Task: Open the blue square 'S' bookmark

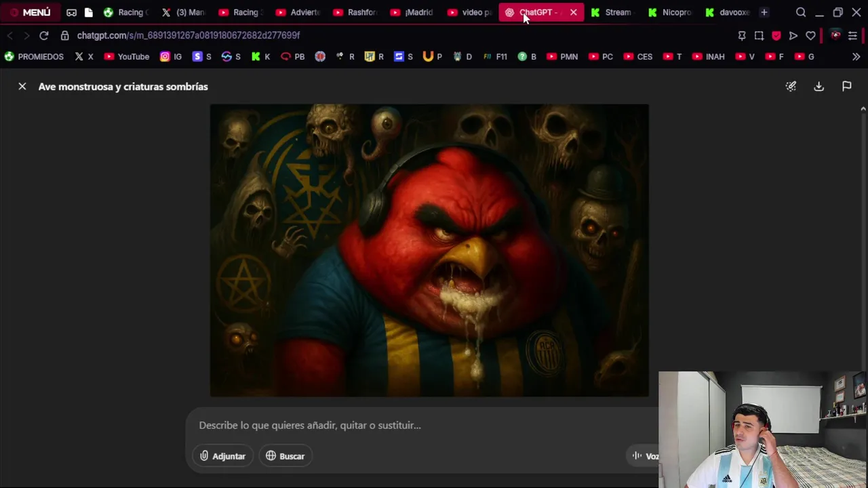Action: (x=403, y=57)
